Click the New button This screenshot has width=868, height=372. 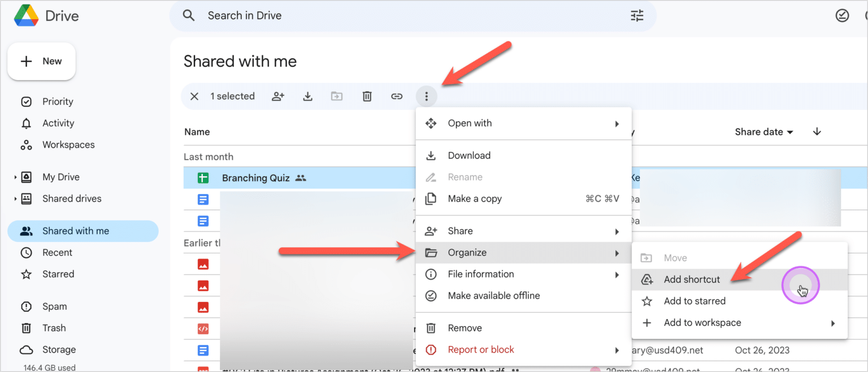click(41, 61)
